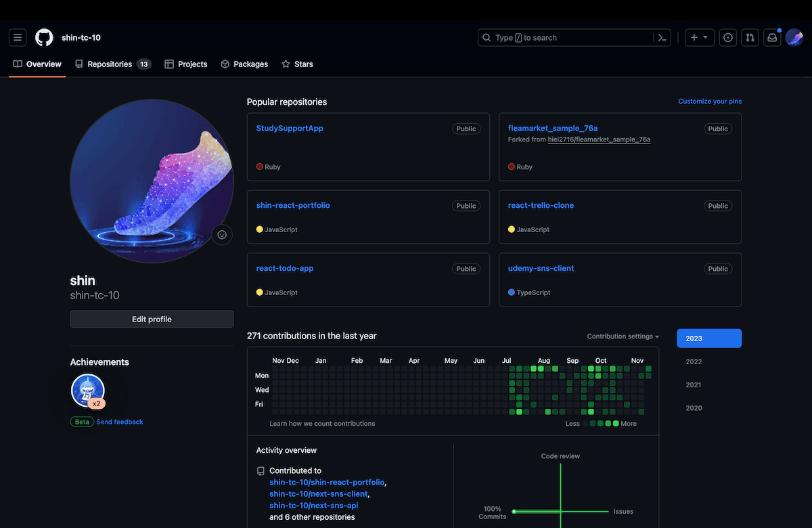812x528 pixels.
Task: Open the command palette icon
Action: click(x=662, y=38)
